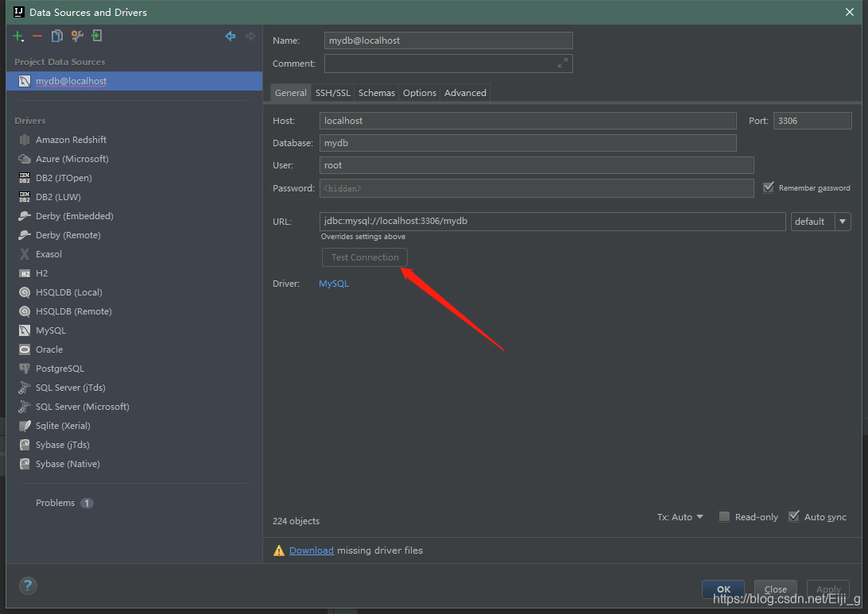Go back with the blue left arrow
Screen dimensions: 868x614
(x=231, y=37)
